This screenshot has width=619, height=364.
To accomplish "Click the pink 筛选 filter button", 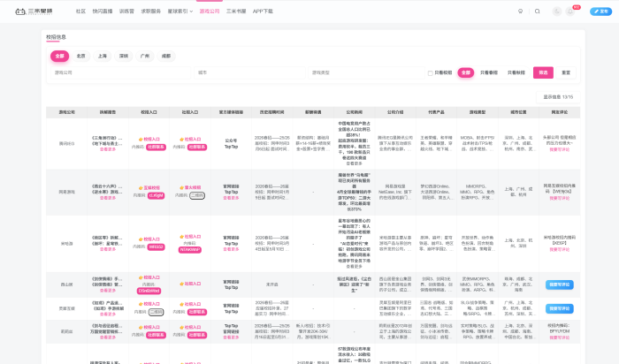I will click(543, 72).
